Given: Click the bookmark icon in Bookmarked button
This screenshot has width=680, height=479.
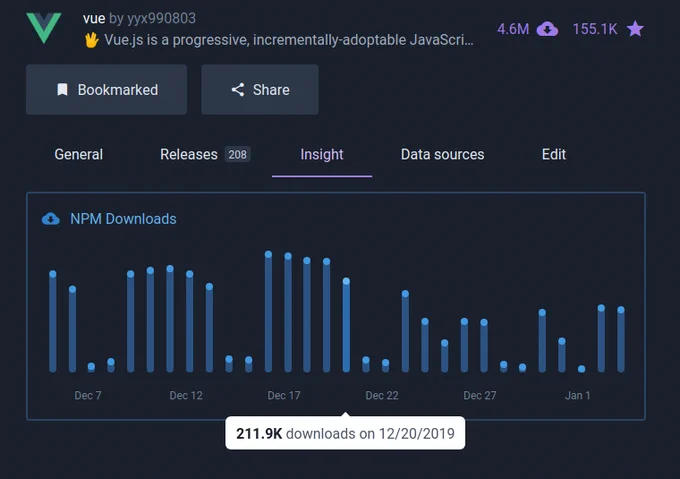Looking at the screenshot, I should tap(62, 90).
